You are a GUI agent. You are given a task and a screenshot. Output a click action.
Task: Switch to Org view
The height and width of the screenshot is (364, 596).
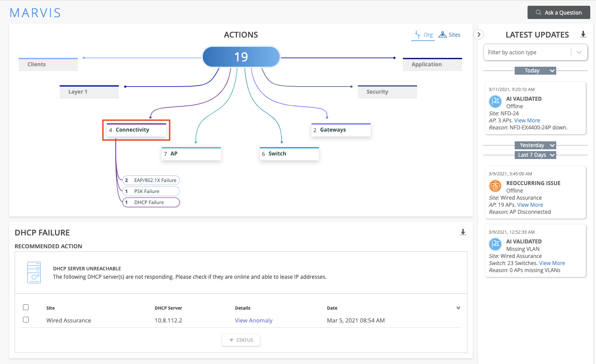click(x=423, y=35)
